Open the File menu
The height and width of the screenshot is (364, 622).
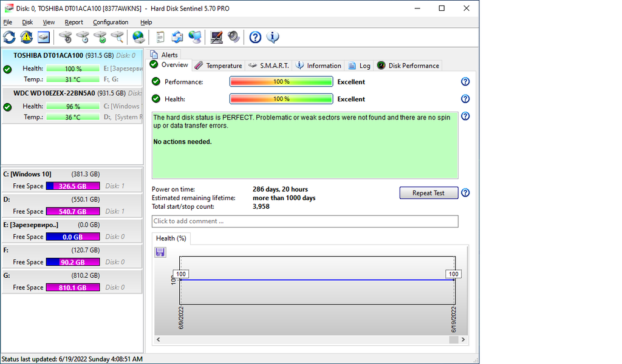click(x=7, y=22)
